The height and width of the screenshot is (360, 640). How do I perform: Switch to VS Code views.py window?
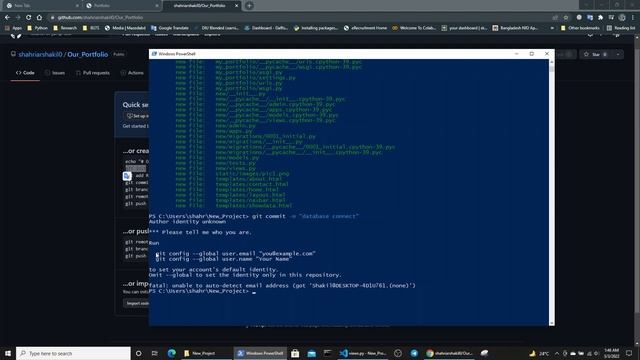click(363, 353)
